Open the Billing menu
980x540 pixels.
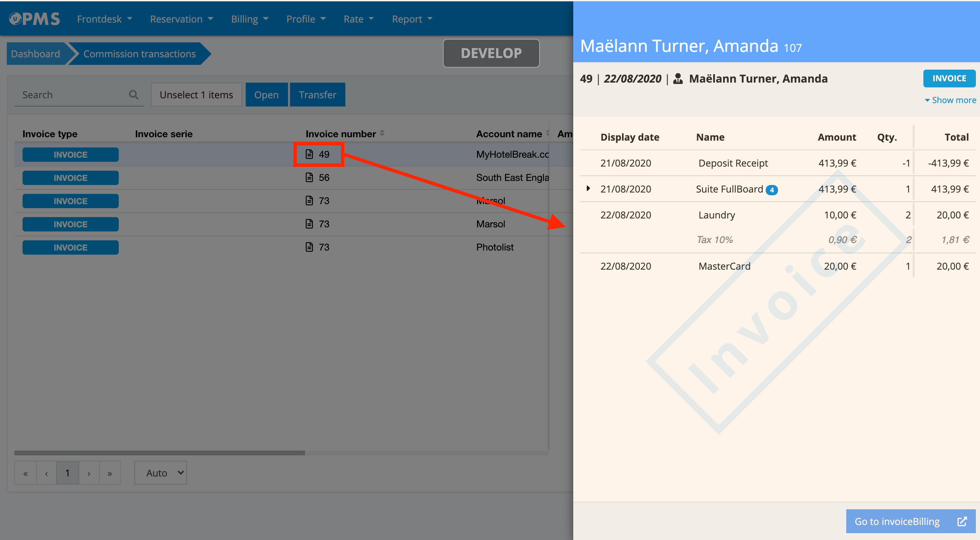(x=249, y=19)
